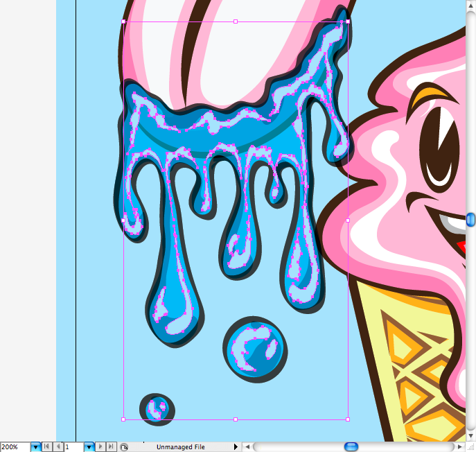Open the artboard number dropdown
Image resolution: width=476 pixels, height=452 pixels.
(89, 447)
